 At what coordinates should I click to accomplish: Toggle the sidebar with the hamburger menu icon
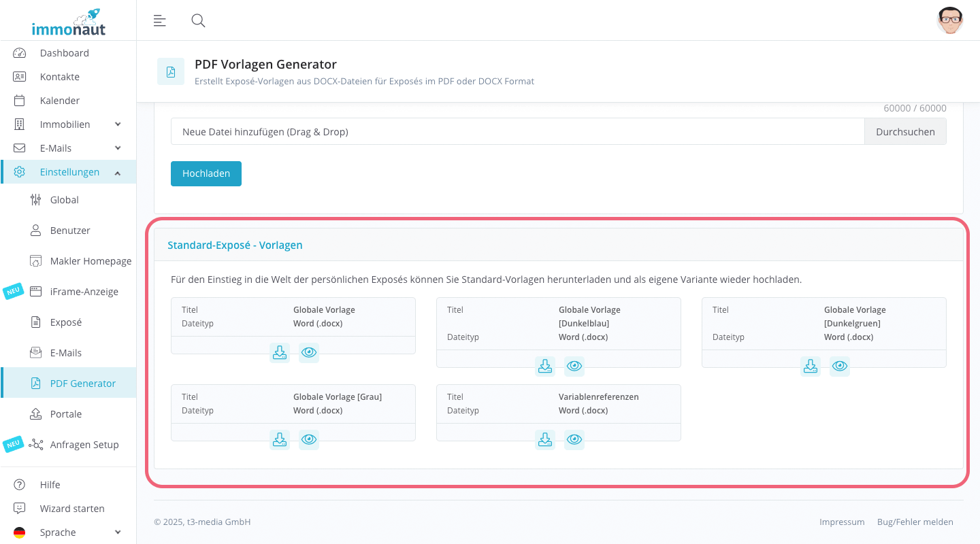click(x=160, y=20)
